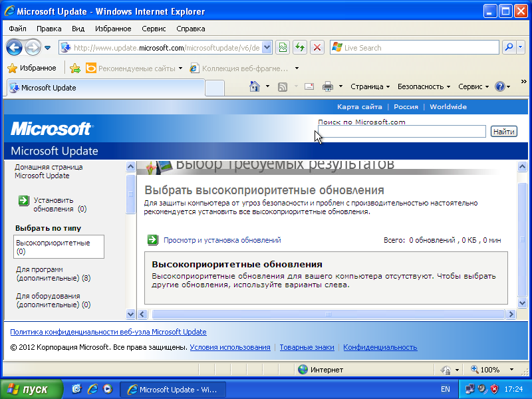532x399 pixels.
Task: Click the Поиск по Microsoft.com text field
Action: pos(402,131)
